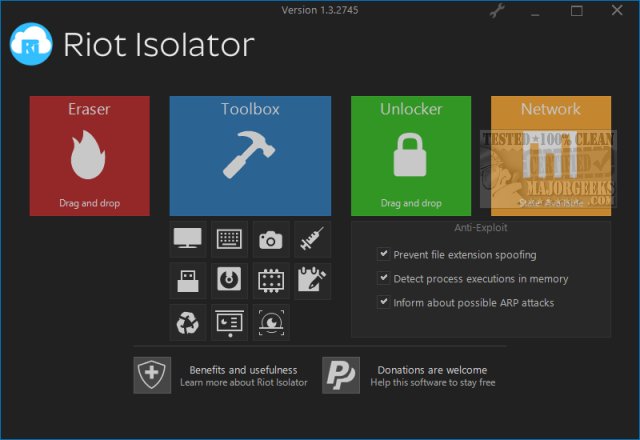Open the eye scan tool icon
This screenshot has width=640, height=440.
(x=271, y=322)
